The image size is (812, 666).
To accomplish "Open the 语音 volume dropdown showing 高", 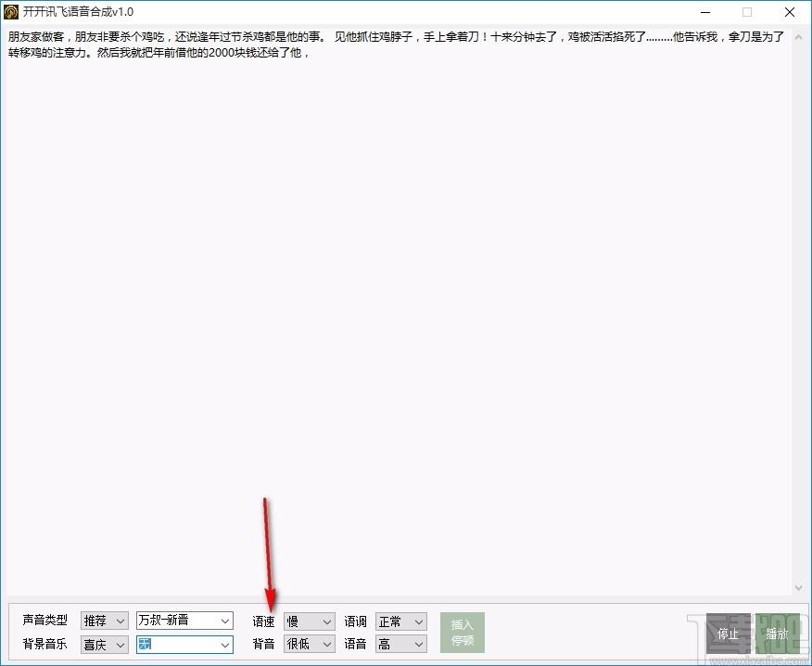I will 400,644.
